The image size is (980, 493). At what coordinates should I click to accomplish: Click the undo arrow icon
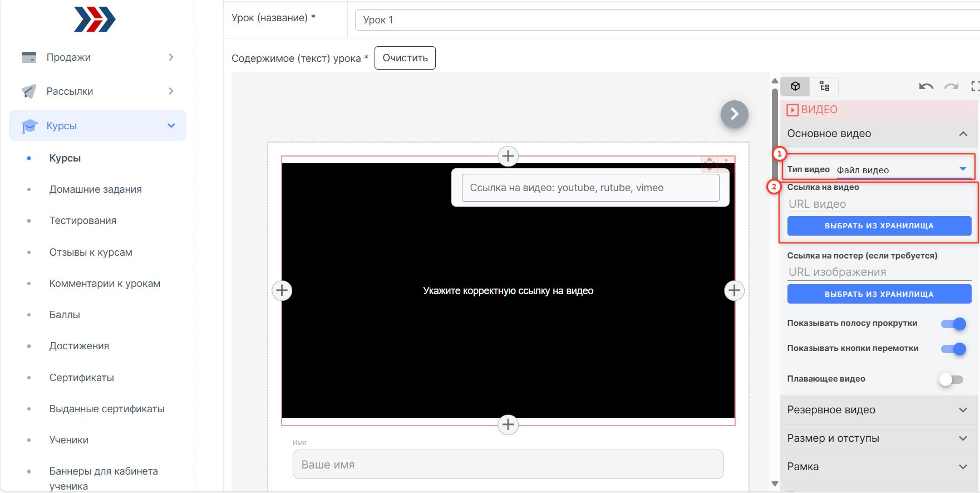tap(926, 86)
